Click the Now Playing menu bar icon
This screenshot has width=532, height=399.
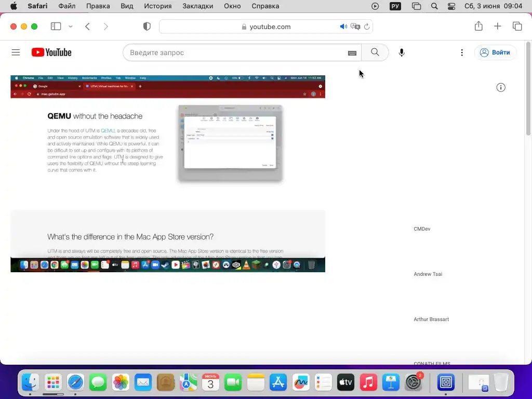coord(375,6)
